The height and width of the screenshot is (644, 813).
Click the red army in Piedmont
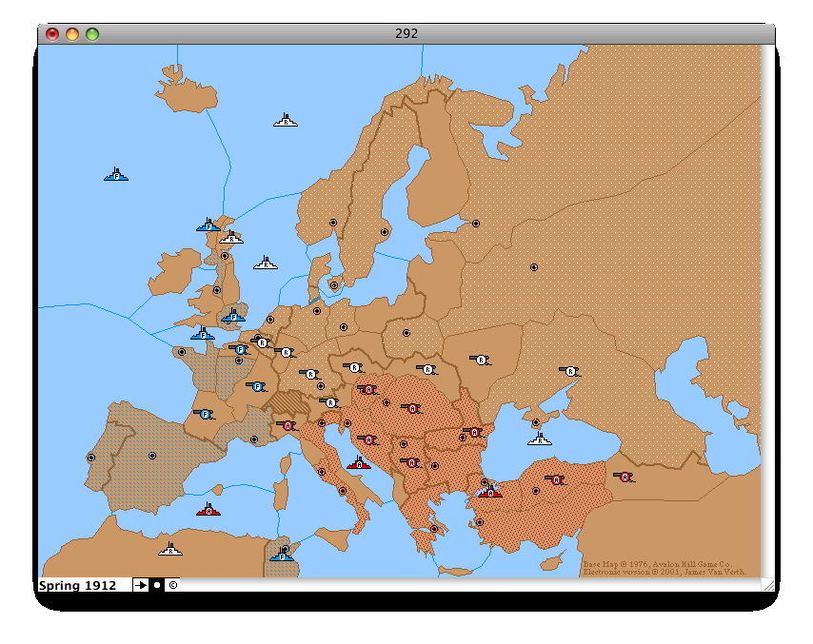(x=288, y=426)
